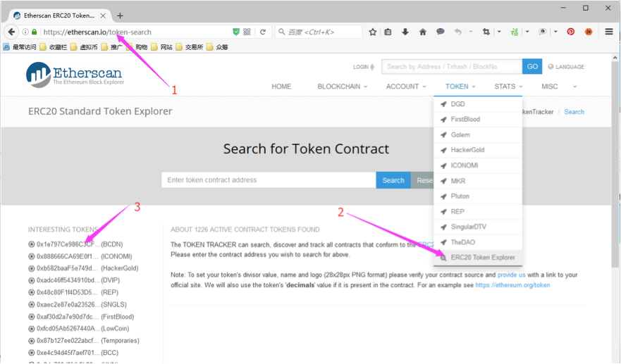Viewport: 621px width, 364px height.
Task: Click the browser back arrow button
Action: 11,32
